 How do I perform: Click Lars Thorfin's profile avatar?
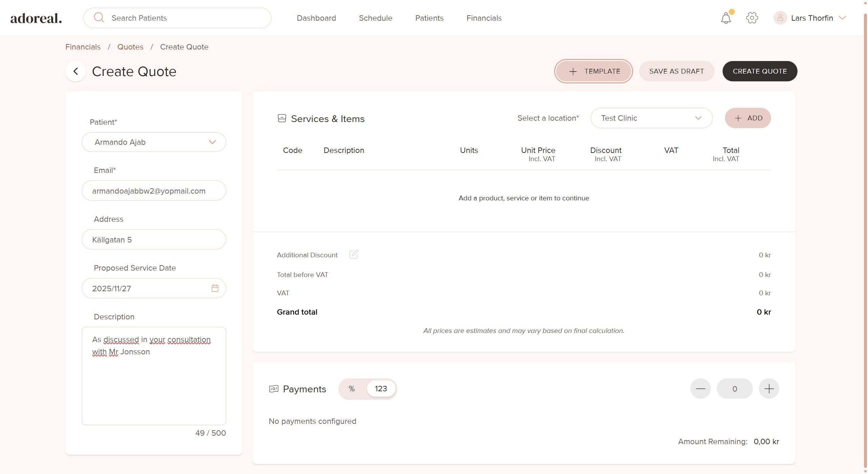coord(780,18)
